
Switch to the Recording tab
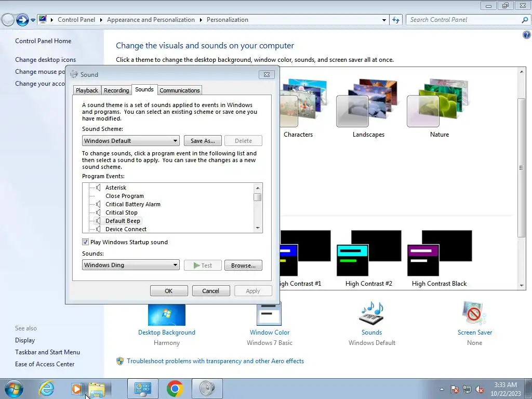116,90
